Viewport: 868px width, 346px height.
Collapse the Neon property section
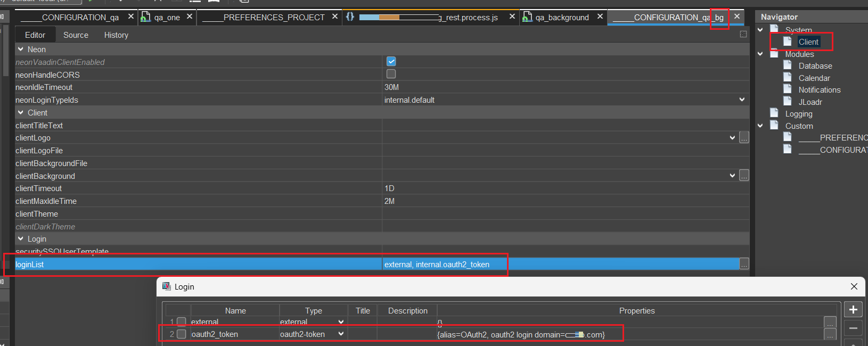(x=21, y=49)
